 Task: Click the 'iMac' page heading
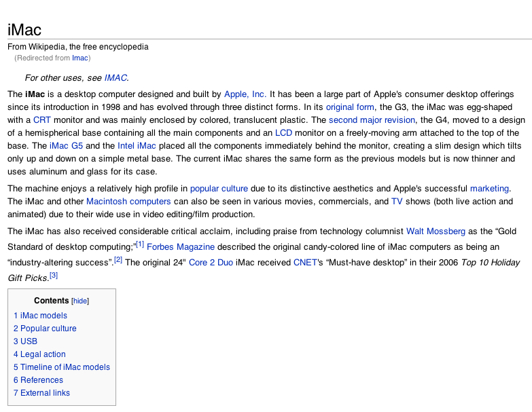[x=24, y=30]
